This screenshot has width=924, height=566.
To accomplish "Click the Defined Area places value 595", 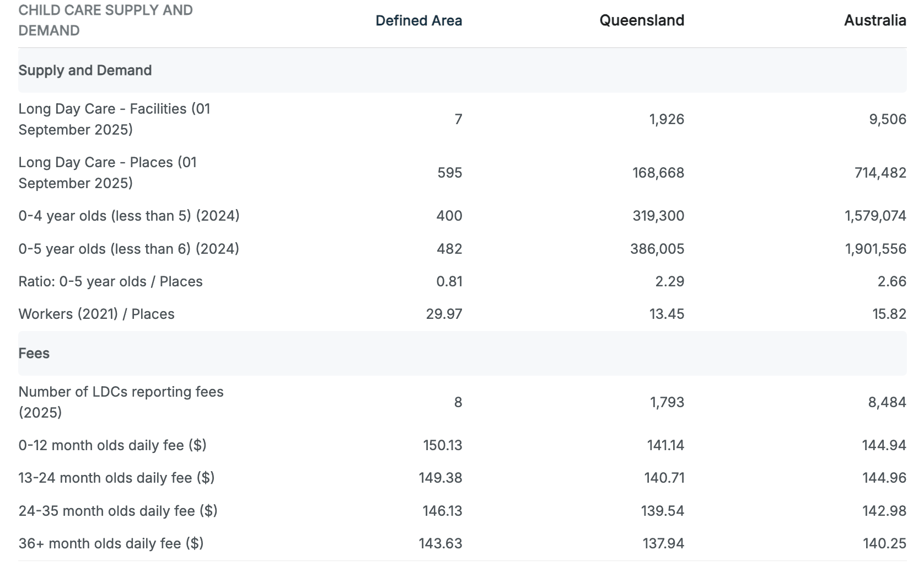I will [449, 173].
